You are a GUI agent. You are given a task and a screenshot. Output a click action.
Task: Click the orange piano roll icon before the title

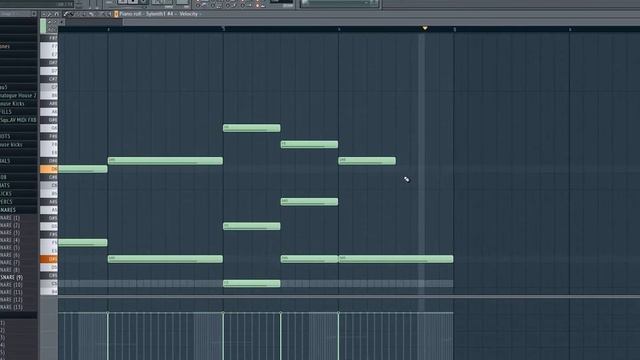click(116, 14)
